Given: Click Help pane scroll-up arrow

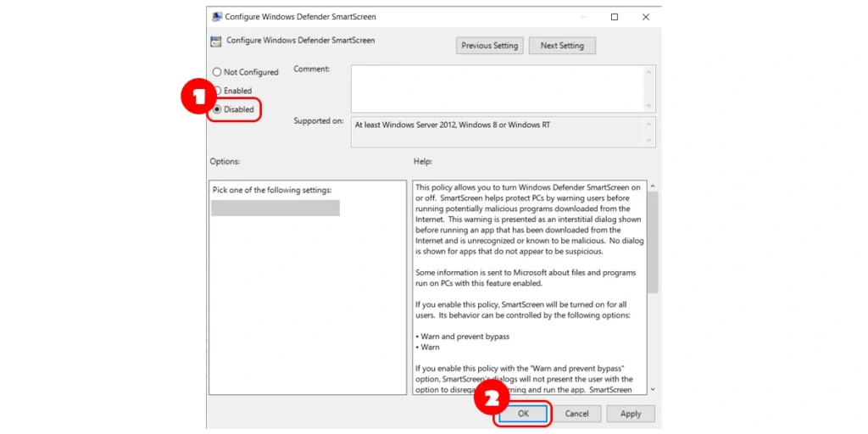Looking at the screenshot, I should pos(653,186).
